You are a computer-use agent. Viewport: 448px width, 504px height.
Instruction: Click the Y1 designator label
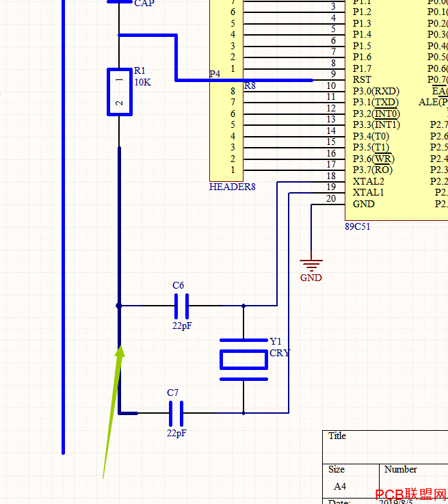coord(276,341)
